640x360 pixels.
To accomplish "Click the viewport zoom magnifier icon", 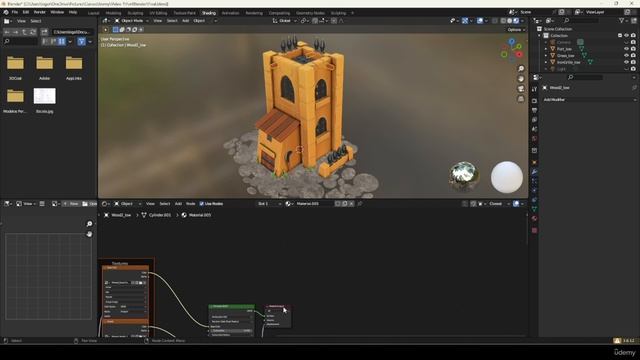I will (521, 69).
